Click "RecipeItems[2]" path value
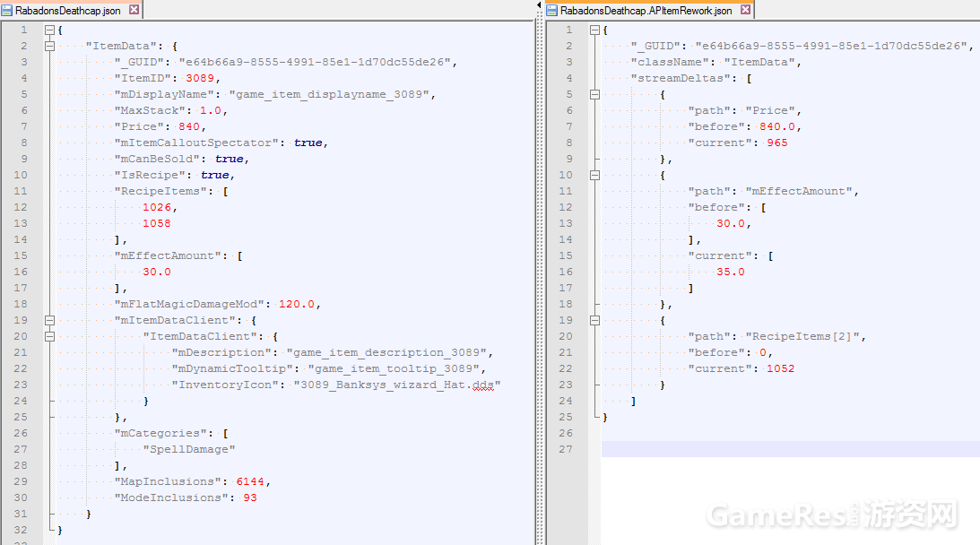 point(802,336)
